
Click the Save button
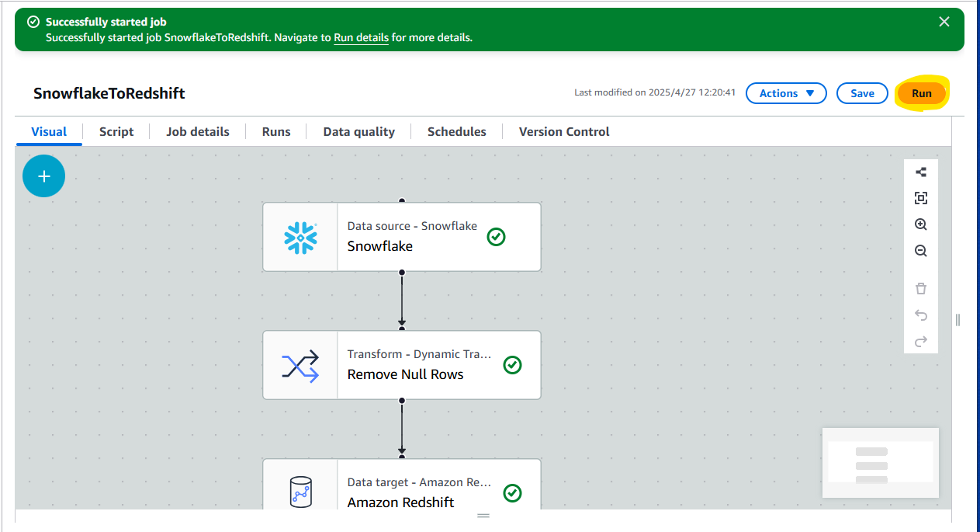863,93
